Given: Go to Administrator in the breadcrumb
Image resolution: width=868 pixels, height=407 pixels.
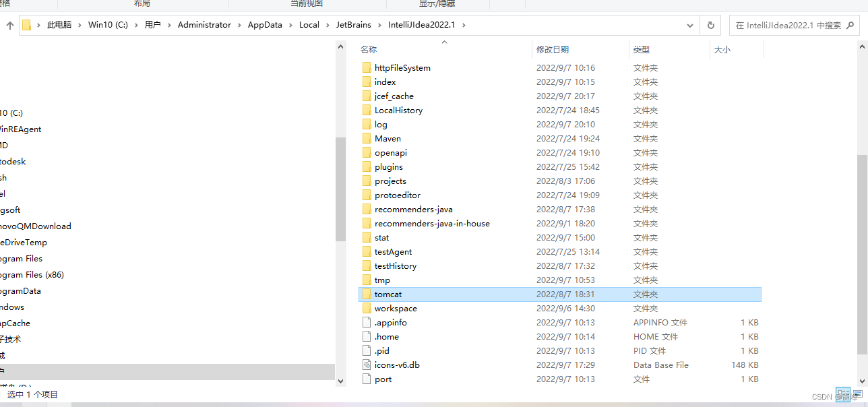Looking at the screenshot, I should 204,26.
